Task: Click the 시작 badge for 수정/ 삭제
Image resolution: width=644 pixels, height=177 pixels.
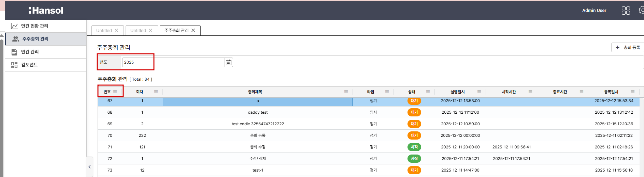Action: pos(414,159)
